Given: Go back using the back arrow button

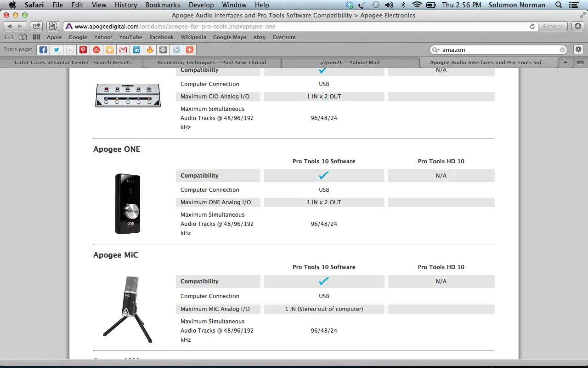Looking at the screenshot, I should [x=10, y=26].
